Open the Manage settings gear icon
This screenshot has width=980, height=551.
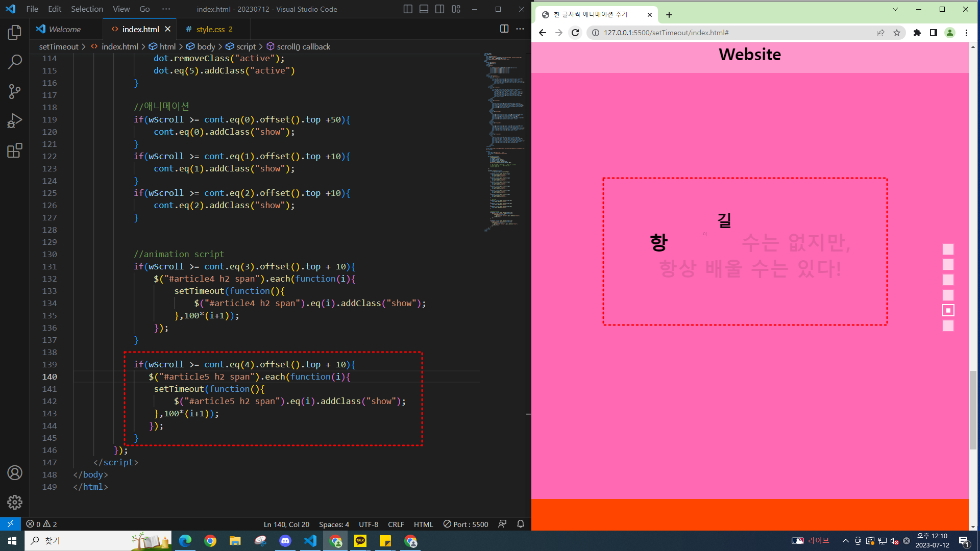tap(15, 503)
